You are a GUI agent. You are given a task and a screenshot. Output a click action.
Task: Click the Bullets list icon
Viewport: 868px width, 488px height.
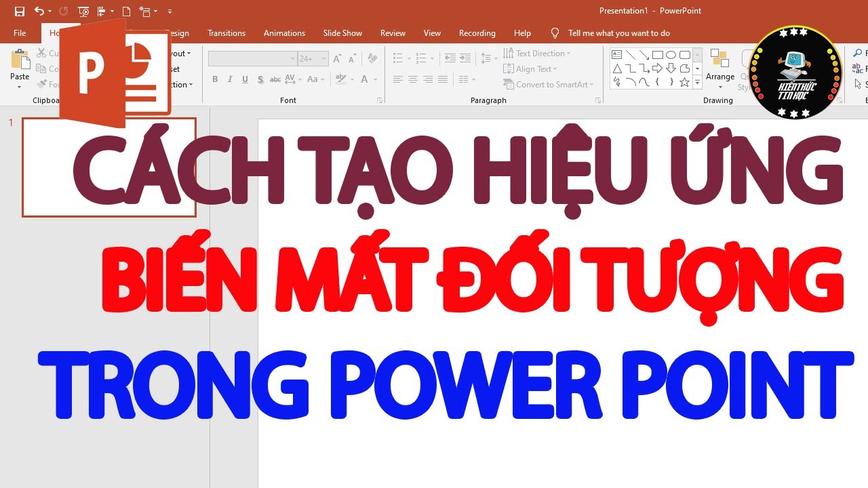click(x=398, y=59)
